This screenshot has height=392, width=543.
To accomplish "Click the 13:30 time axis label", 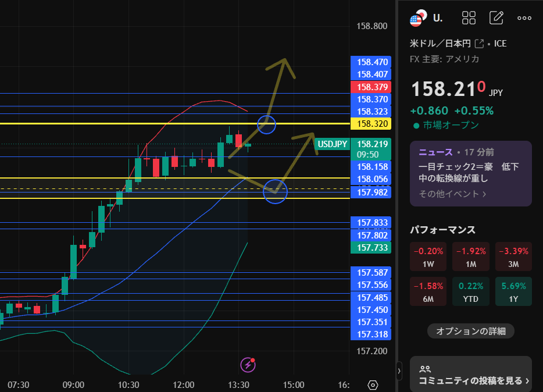I will point(238,384).
